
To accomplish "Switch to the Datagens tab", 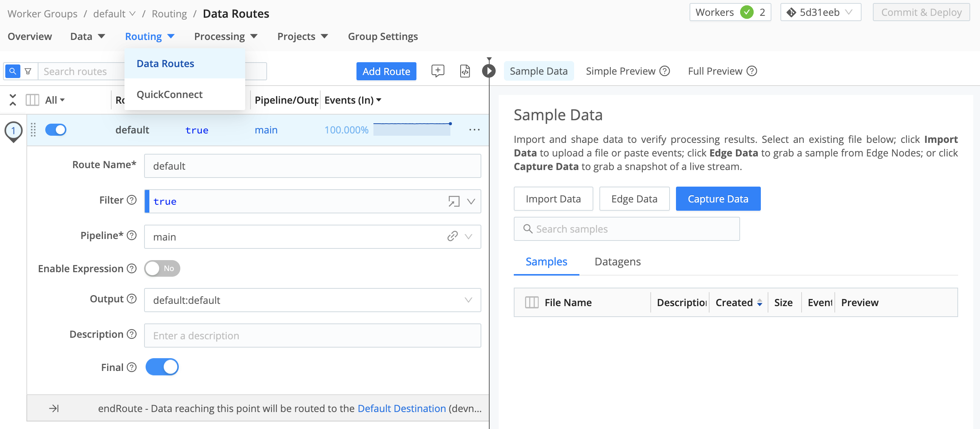I will [x=617, y=262].
